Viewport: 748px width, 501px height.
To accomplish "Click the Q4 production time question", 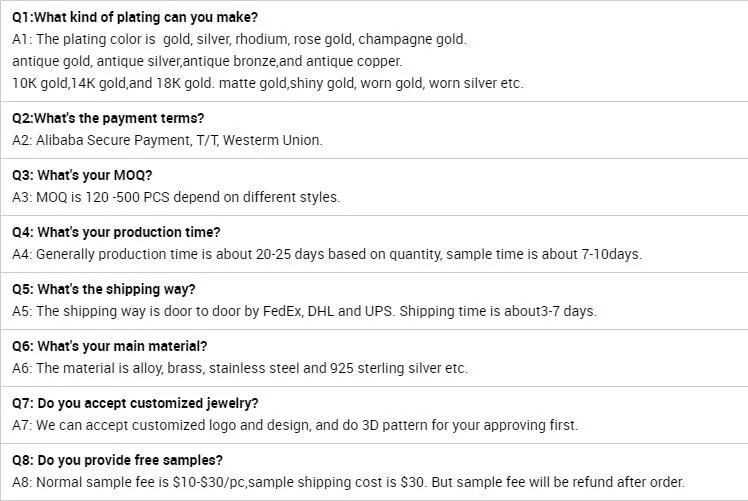I will click(116, 232).
